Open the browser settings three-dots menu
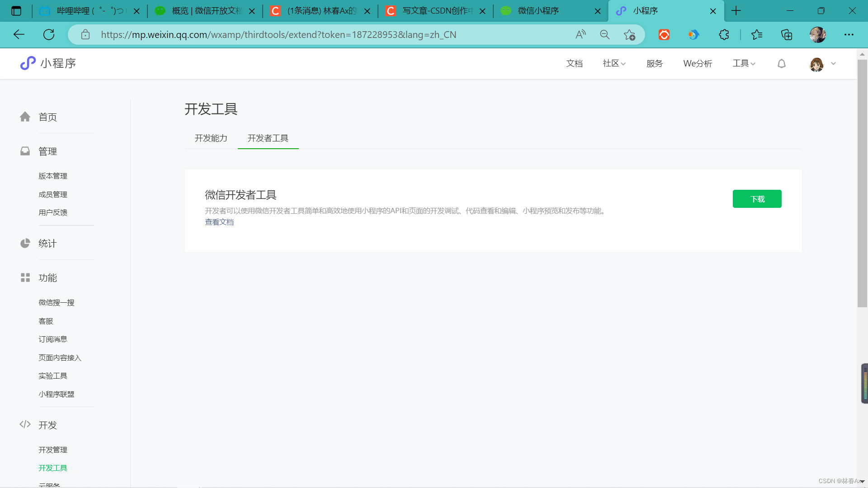Image resolution: width=868 pixels, height=488 pixels. tap(849, 35)
